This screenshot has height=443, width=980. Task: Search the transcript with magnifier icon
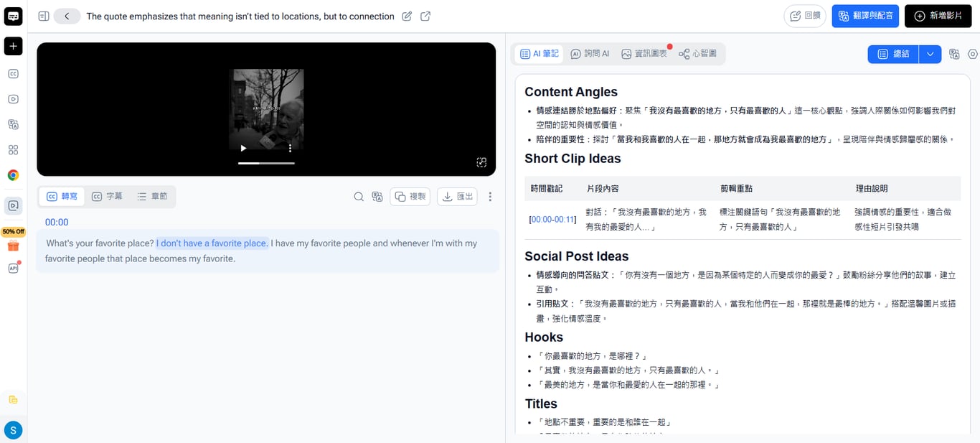pyautogui.click(x=359, y=197)
